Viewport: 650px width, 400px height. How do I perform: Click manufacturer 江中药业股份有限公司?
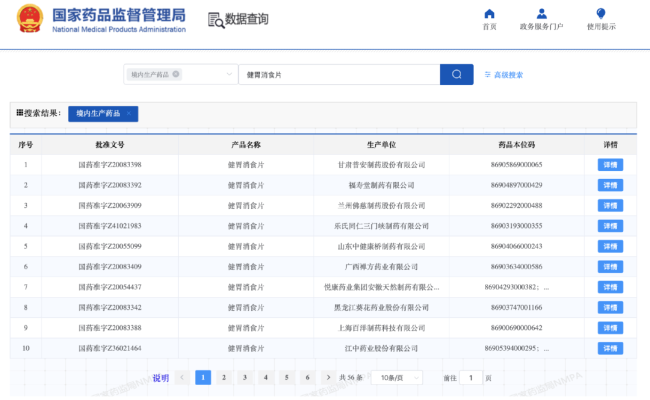pyautogui.click(x=381, y=348)
